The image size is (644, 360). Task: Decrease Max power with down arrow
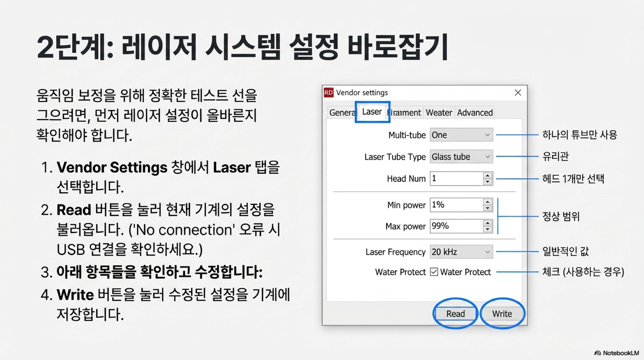[488, 229]
